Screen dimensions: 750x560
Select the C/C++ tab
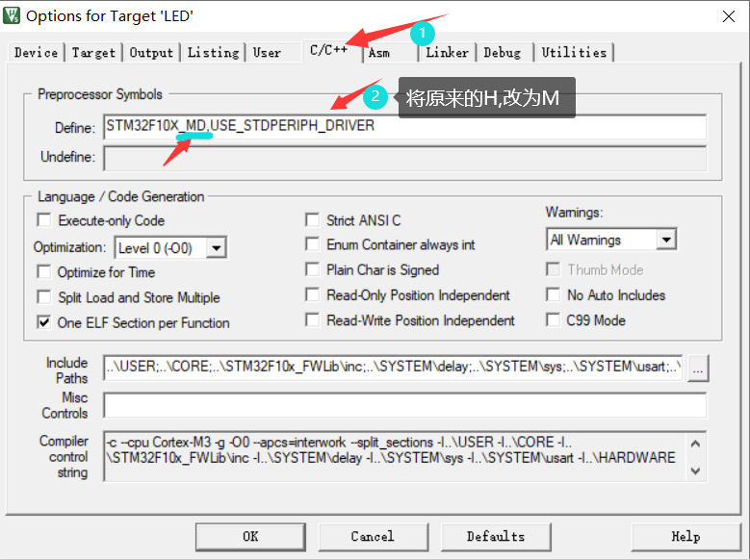pos(331,50)
